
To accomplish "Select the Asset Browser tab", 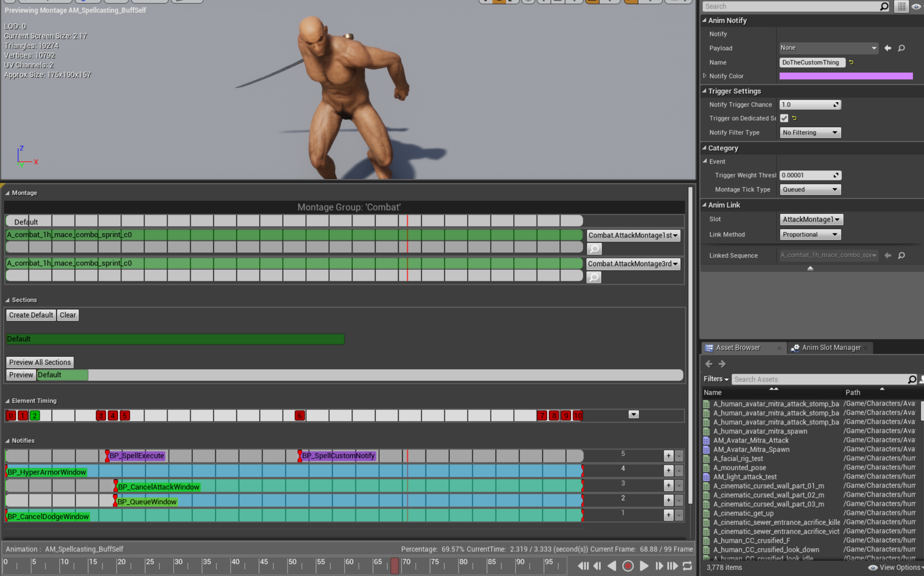I will coord(738,348).
